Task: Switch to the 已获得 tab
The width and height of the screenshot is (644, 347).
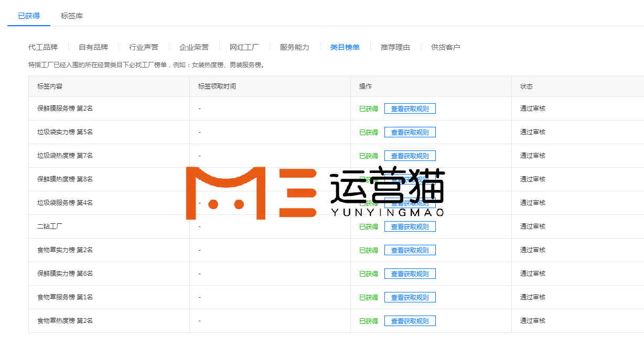Action: [x=29, y=16]
